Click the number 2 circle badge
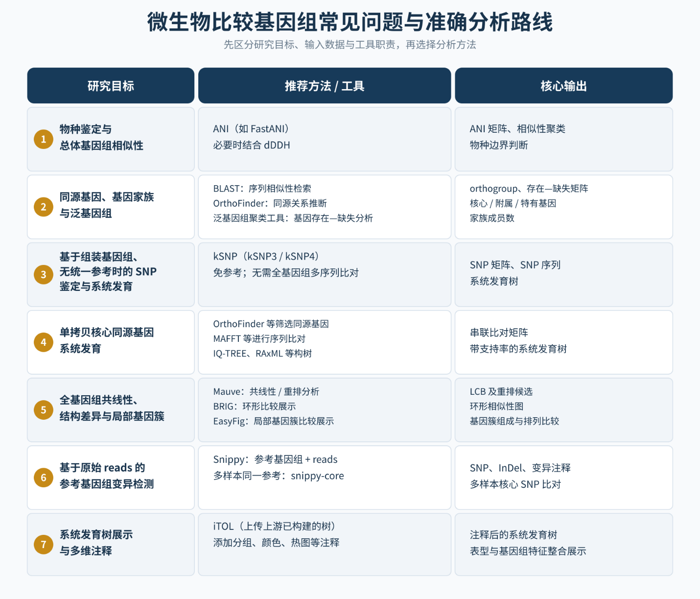The image size is (700, 599). coord(44,207)
